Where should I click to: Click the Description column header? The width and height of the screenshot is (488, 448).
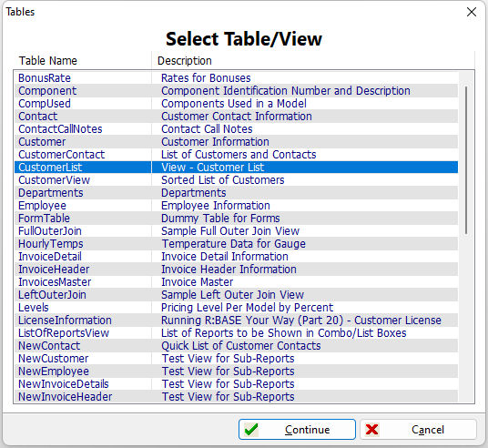coord(313,60)
